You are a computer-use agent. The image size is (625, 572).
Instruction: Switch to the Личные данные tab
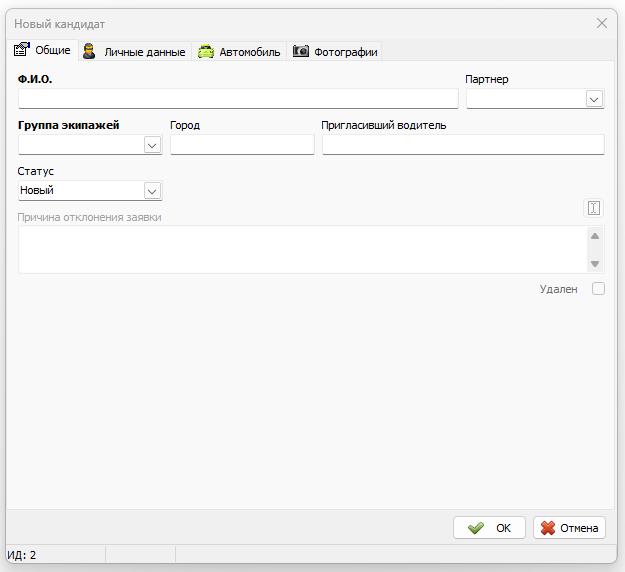(x=135, y=51)
